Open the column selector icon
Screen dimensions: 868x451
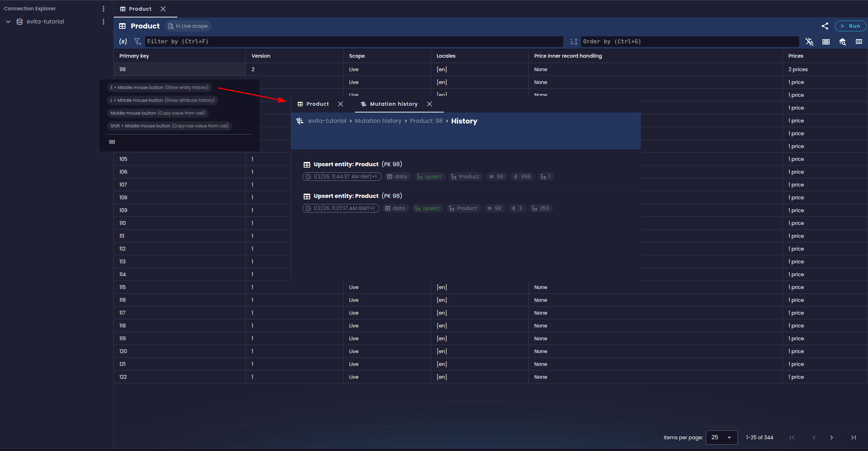859,42
